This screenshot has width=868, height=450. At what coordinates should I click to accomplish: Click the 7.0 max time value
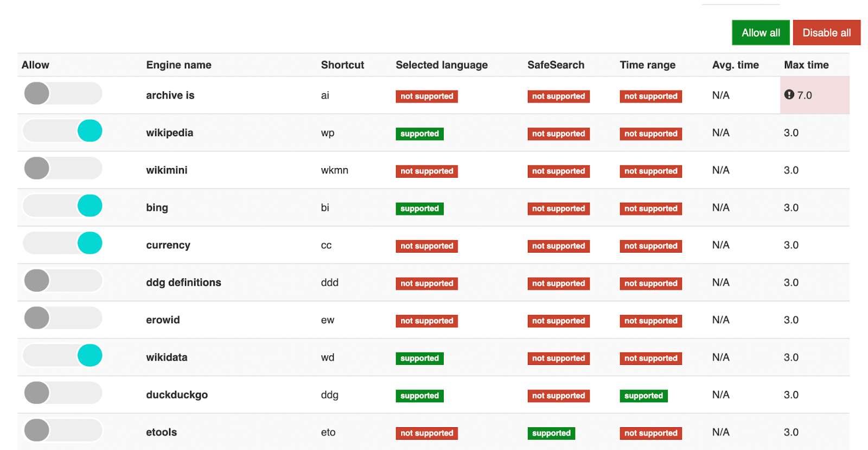coord(804,95)
